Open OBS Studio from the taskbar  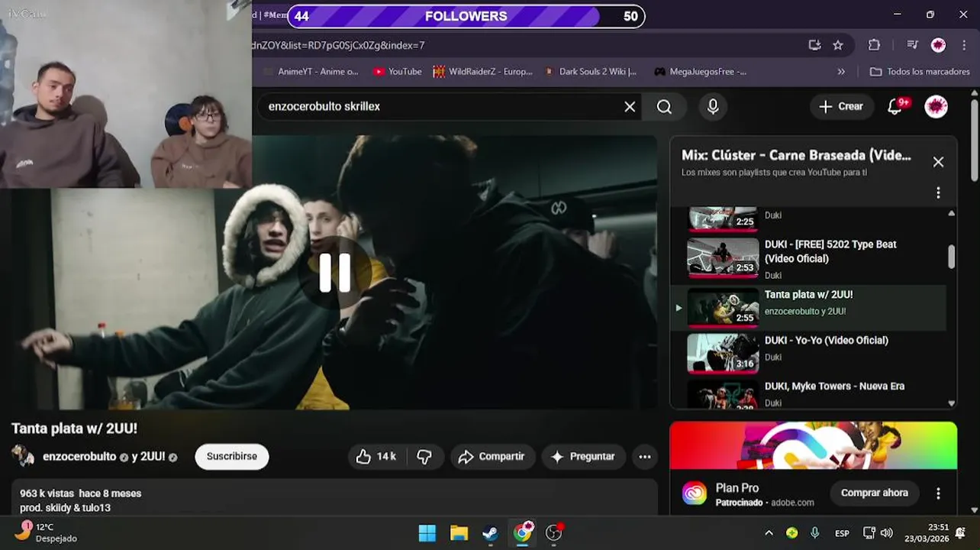[x=554, y=533]
